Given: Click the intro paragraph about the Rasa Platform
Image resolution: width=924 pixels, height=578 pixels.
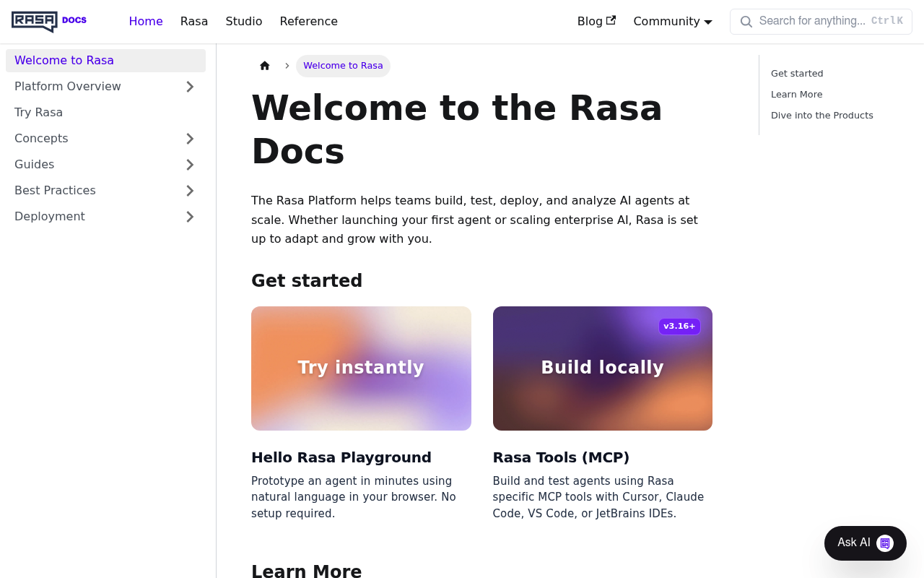Looking at the screenshot, I should [474, 220].
